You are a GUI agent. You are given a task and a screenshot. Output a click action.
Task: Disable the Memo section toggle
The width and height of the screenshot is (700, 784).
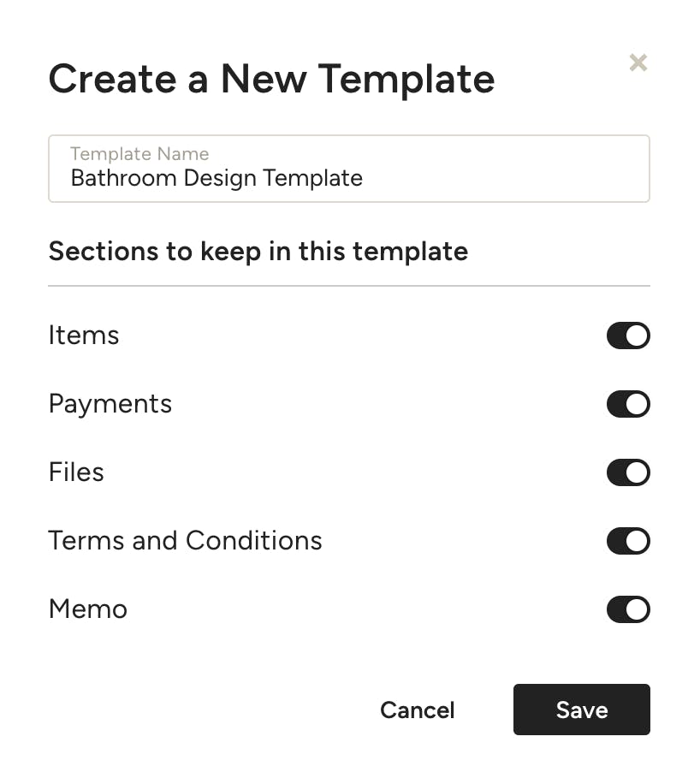[628, 609]
